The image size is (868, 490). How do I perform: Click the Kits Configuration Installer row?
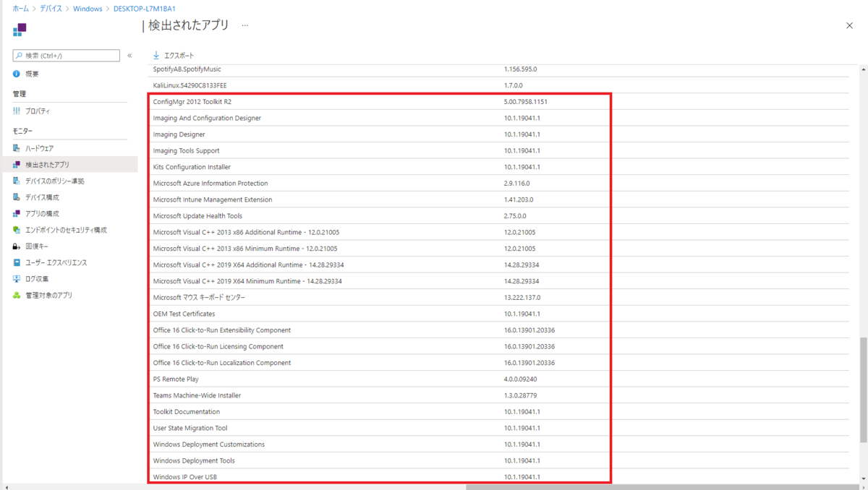(x=501, y=167)
